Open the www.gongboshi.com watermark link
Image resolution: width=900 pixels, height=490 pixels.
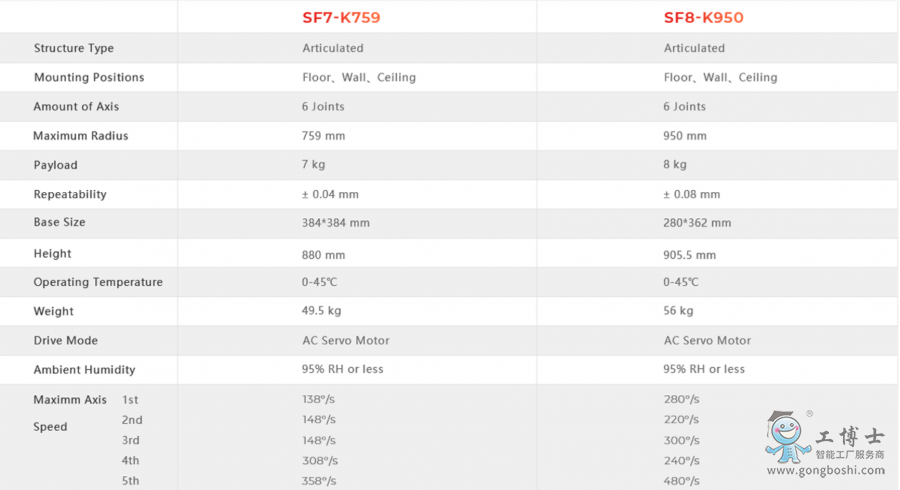click(826, 470)
